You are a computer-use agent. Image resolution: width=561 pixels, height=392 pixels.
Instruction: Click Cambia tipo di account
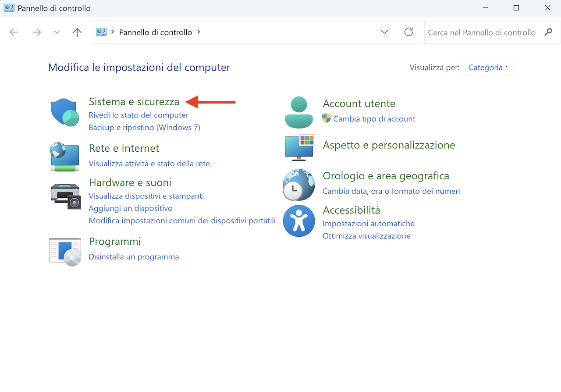374,119
